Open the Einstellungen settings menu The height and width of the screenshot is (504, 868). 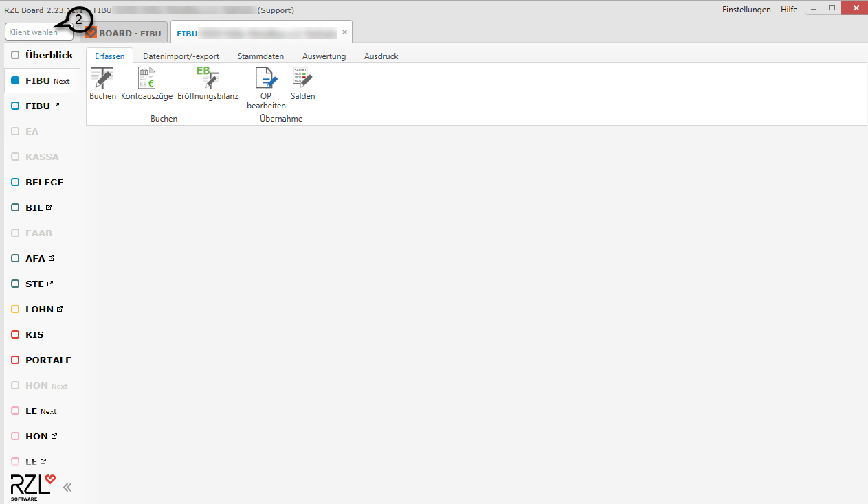[x=746, y=10]
